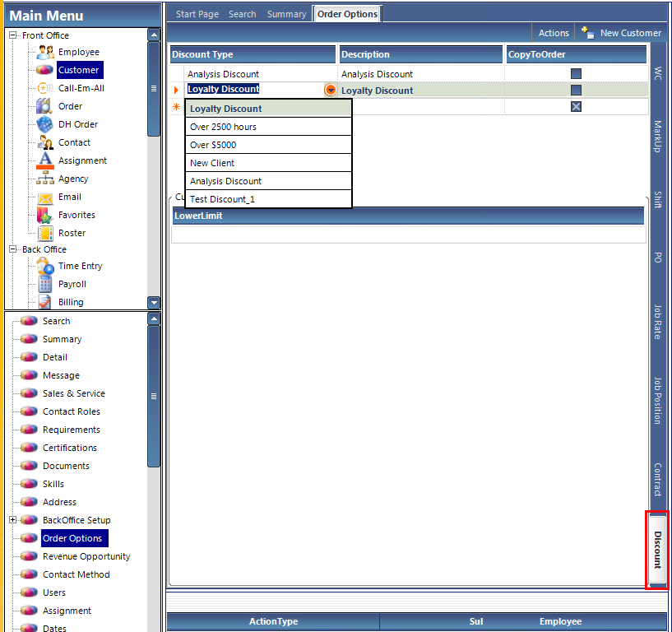Click the Billing checkmark icon
Viewport: 672px width, 632px height.
pos(45,302)
